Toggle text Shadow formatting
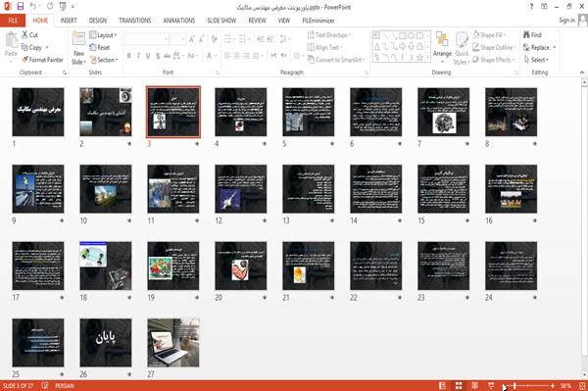This screenshot has width=588, height=391. (x=158, y=56)
